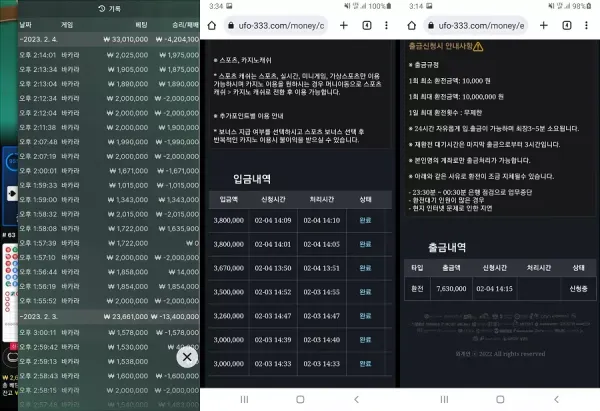Image resolution: width=600 pixels, height=411 pixels.
Task: Open tab switcher in middle browser
Action: click(367, 25)
